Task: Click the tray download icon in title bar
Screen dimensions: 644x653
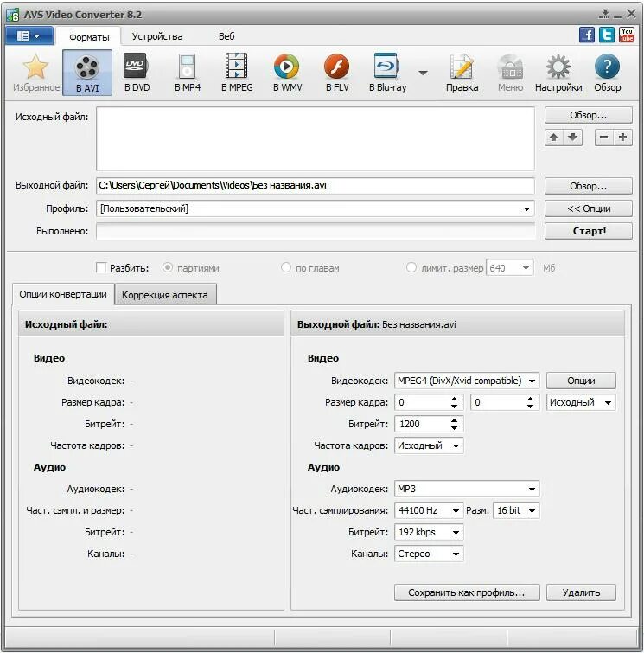Action: [604, 14]
